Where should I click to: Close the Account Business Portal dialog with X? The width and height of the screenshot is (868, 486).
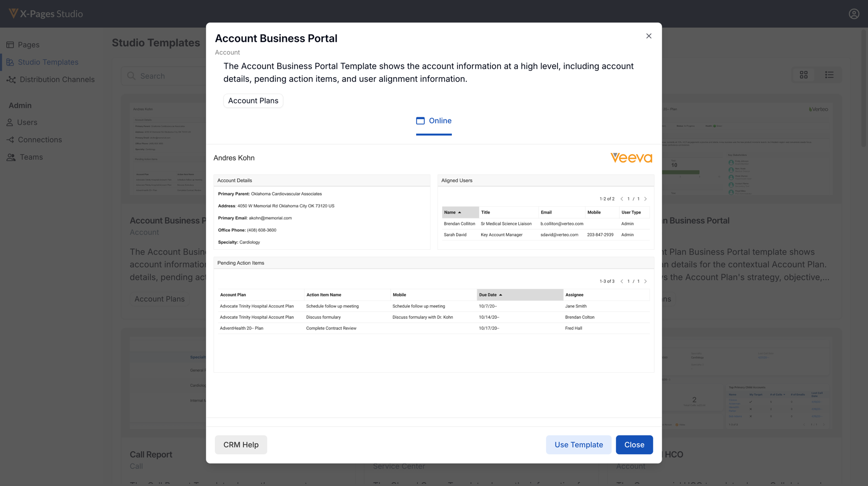pyautogui.click(x=649, y=36)
